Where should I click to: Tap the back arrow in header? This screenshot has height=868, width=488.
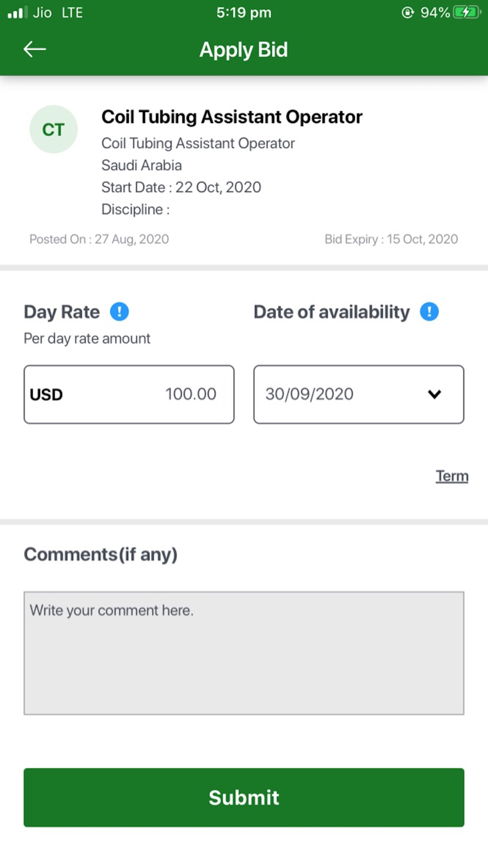click(35, 49)
